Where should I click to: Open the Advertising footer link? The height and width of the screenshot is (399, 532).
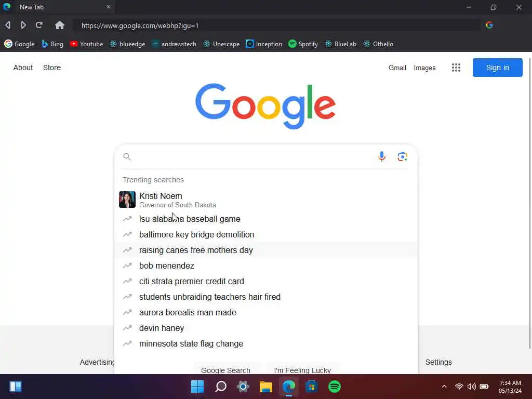[97, 362]
